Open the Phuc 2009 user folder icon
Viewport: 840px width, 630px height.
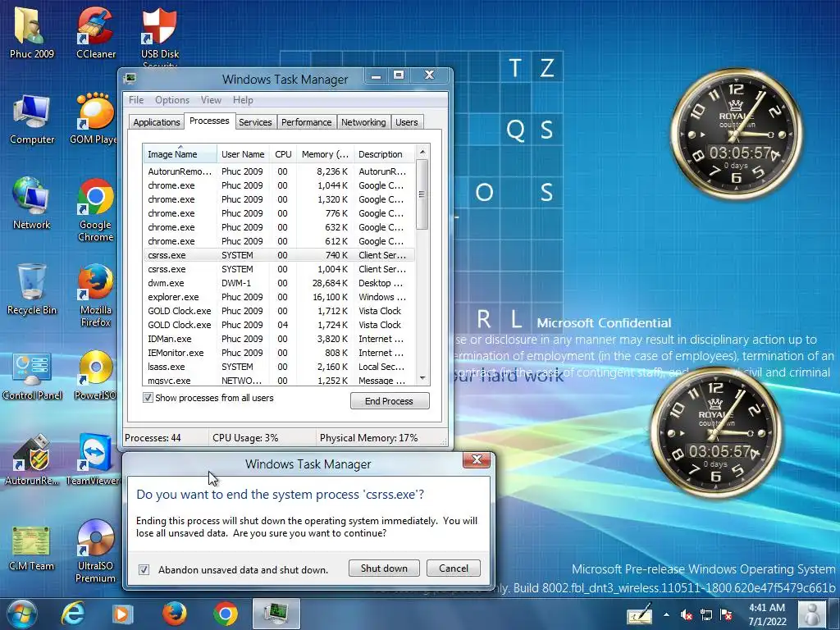point(31,32)
